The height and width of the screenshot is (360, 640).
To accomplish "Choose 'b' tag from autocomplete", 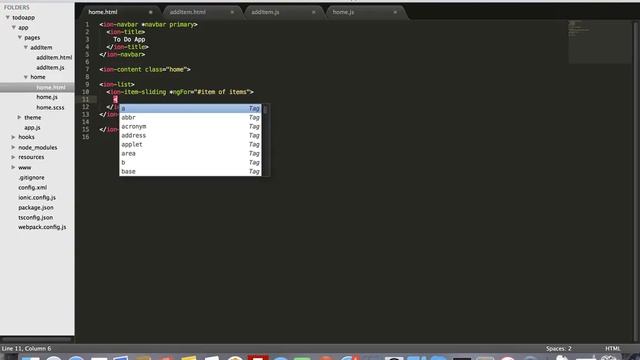I will point(190,162).
